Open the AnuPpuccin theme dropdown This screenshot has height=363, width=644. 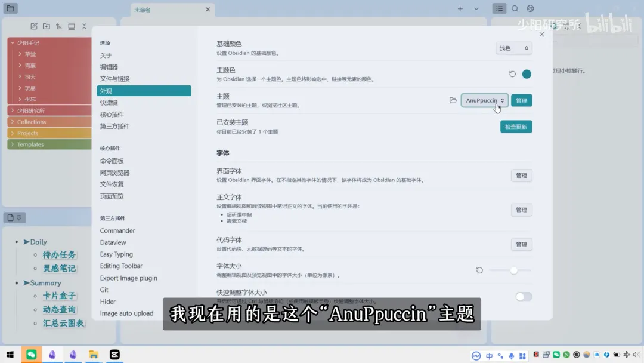(x=484, y=100)
